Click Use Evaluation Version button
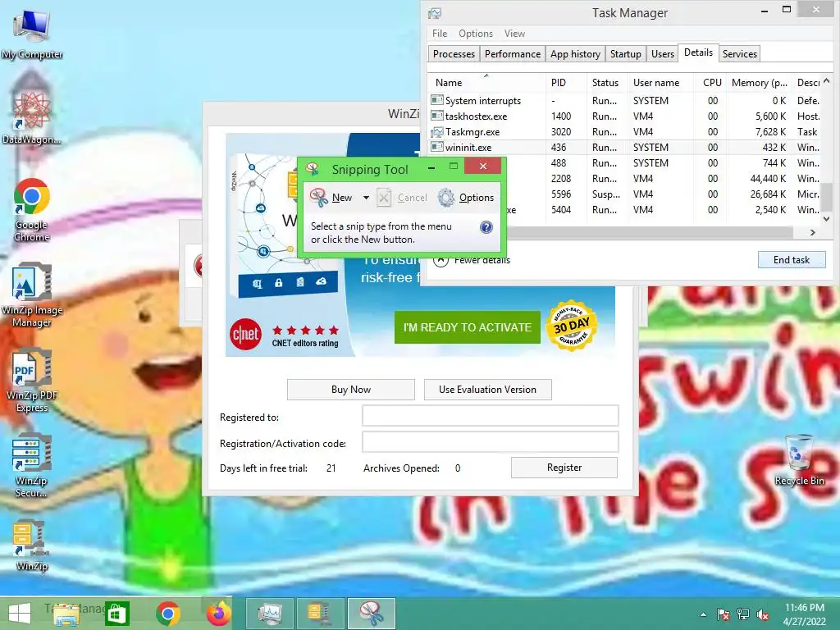 pos(487,390)
